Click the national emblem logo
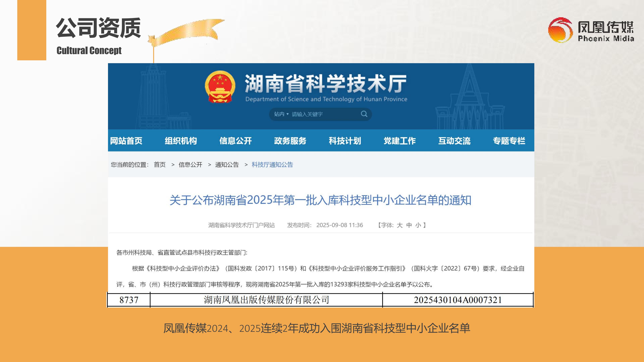Image resolution: width=644 pixels, height=362 pixels. point(220,87)
